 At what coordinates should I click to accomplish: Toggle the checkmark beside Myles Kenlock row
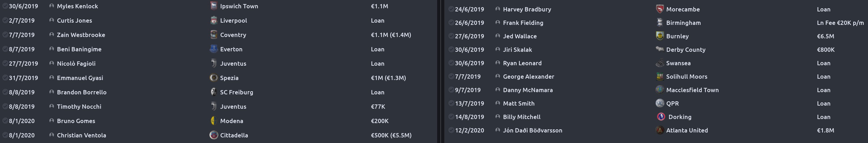point(5,6)
